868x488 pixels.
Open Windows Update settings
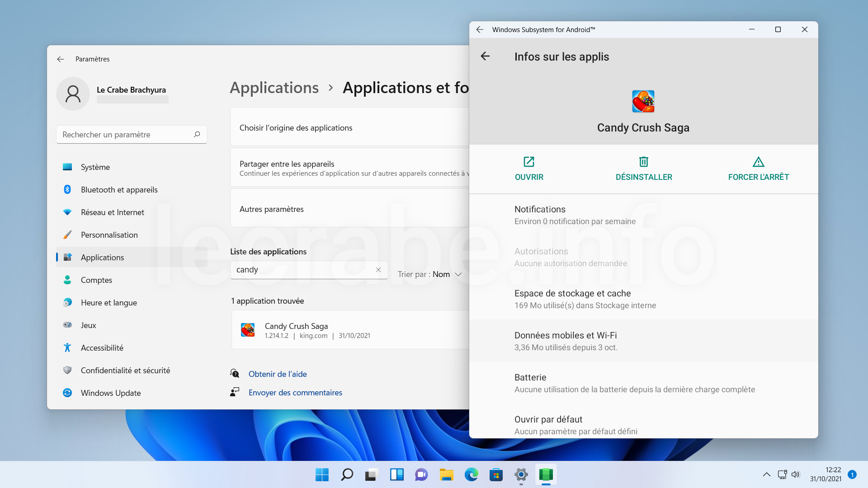click(132, 393)
